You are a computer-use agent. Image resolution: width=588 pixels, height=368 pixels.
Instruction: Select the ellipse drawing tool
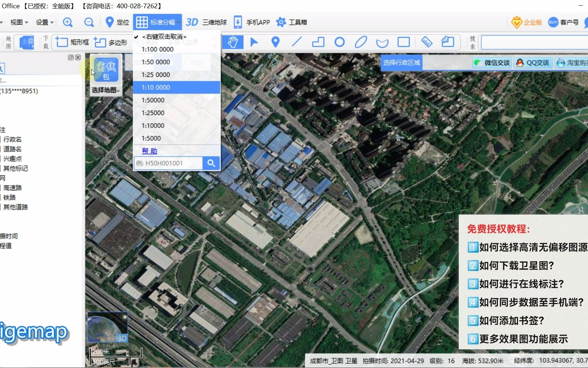pyautogui.click(x=361, y=42)
